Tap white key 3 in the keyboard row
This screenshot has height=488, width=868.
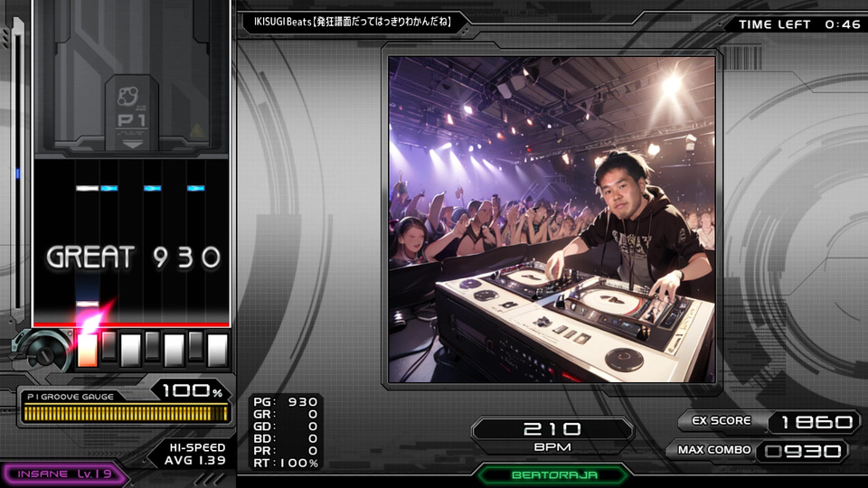point(130,350)
